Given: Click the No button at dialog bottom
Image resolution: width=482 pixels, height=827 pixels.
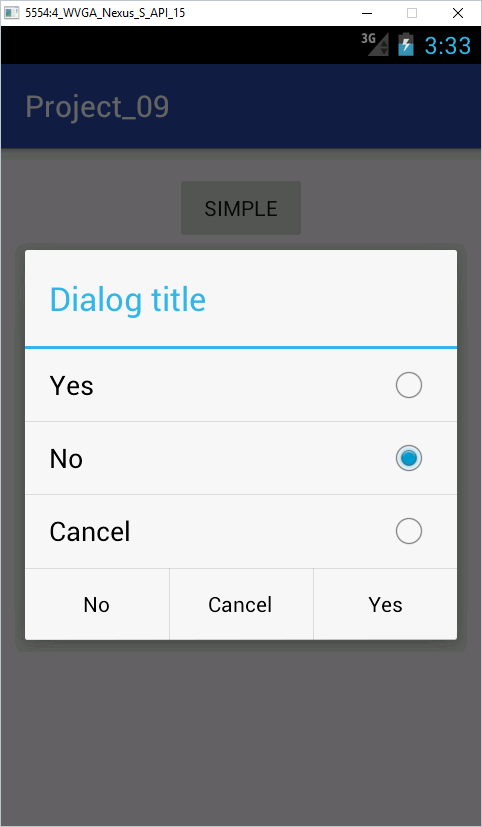Looking at the screenshot, I should click(97, 604).
